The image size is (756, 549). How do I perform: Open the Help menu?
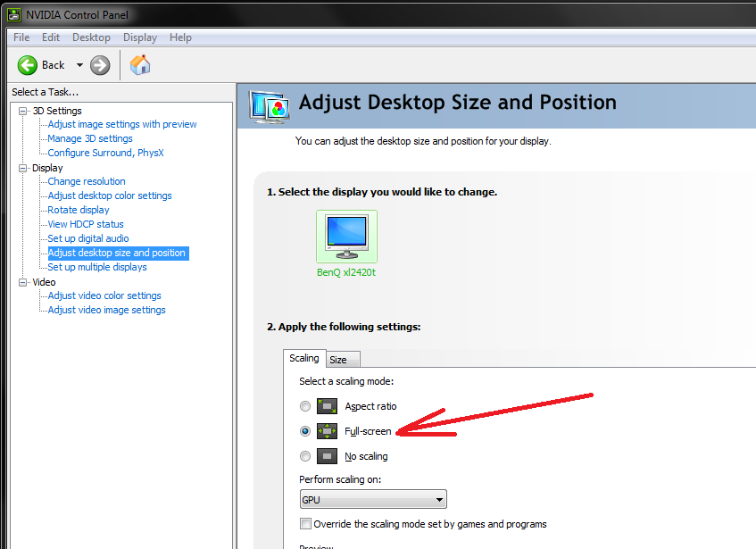tap(180, 37)
